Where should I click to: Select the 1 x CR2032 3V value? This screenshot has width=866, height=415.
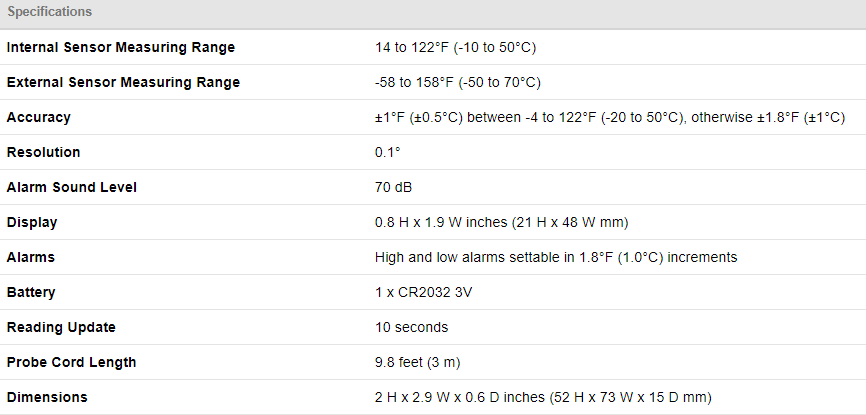(424, 292)
